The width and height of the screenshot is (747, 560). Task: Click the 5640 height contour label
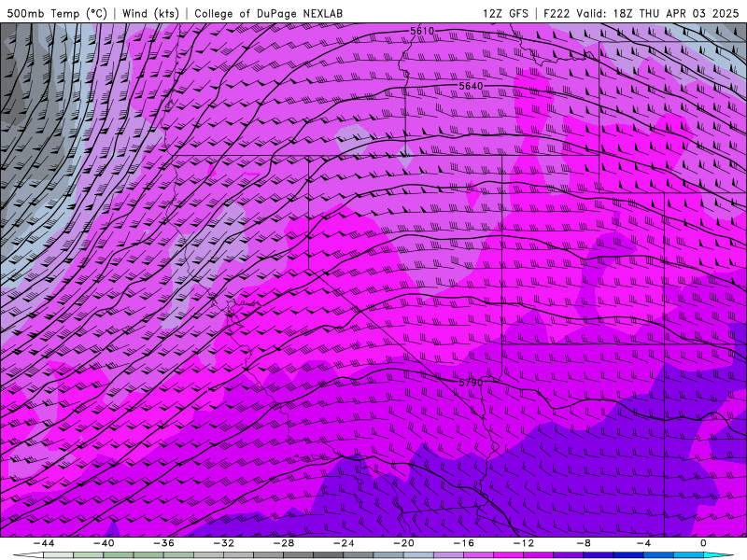(471, 86)
